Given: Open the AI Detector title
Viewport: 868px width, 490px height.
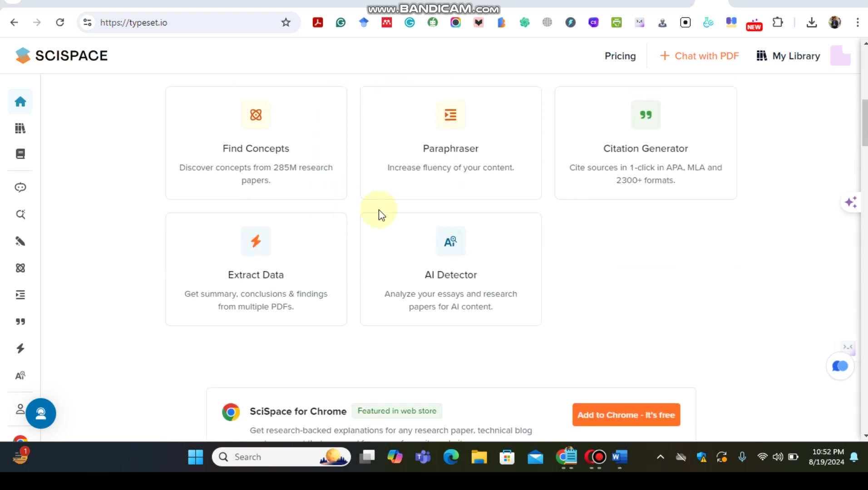Looking at the screenshot, I should [450, 274].
